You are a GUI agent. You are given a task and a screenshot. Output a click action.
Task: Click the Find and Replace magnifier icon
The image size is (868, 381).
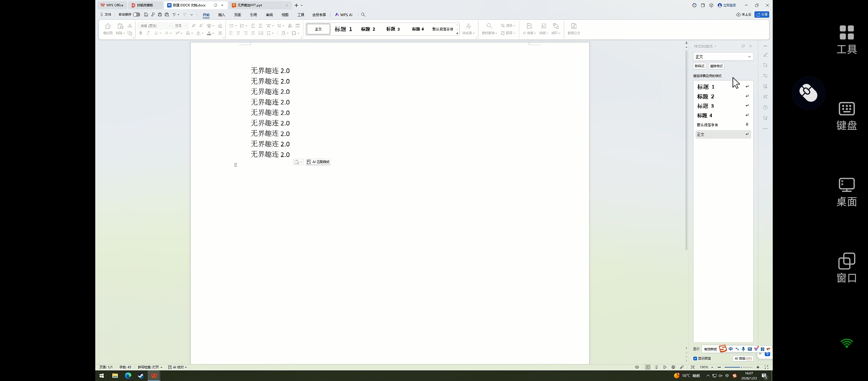pos(489,26)
